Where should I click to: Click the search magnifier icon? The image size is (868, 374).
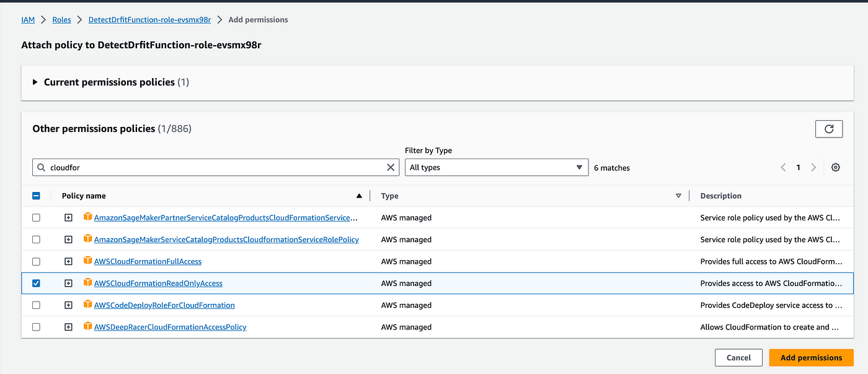[x=42, y=167]
